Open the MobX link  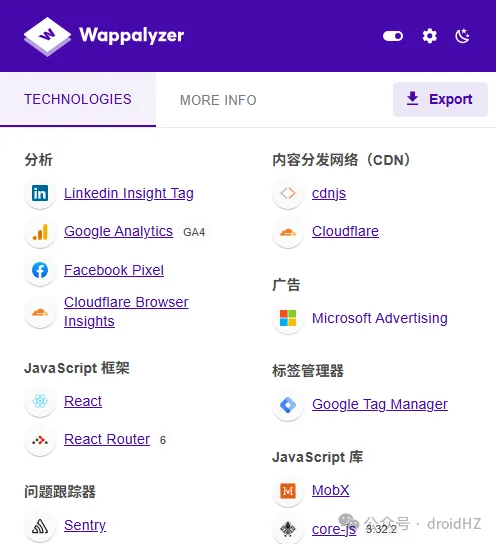[331, 490]
